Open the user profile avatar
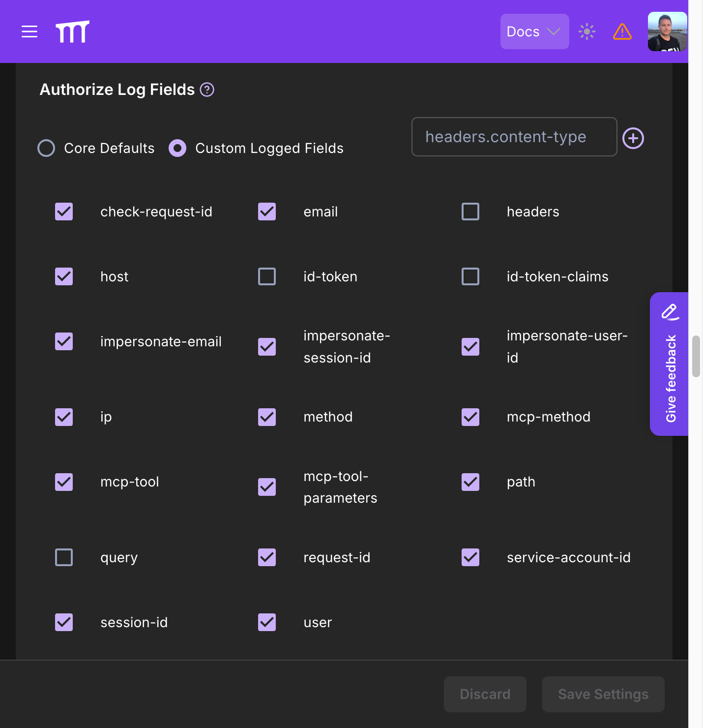This screenshot has height=728, width=703. (x=668, y=31)
